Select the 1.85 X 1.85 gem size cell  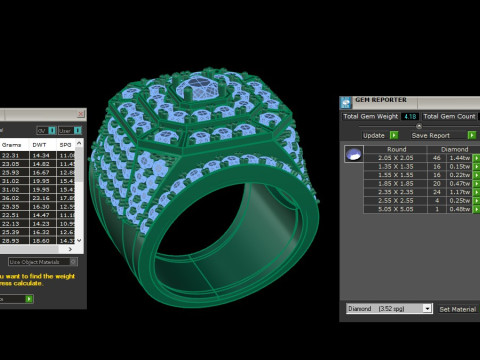click(396, 184)
